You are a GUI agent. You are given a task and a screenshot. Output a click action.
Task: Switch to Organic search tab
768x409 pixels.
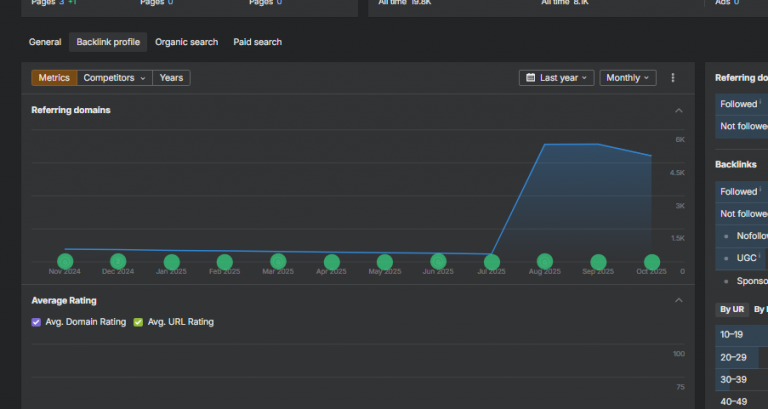click(x=187, y=42)
